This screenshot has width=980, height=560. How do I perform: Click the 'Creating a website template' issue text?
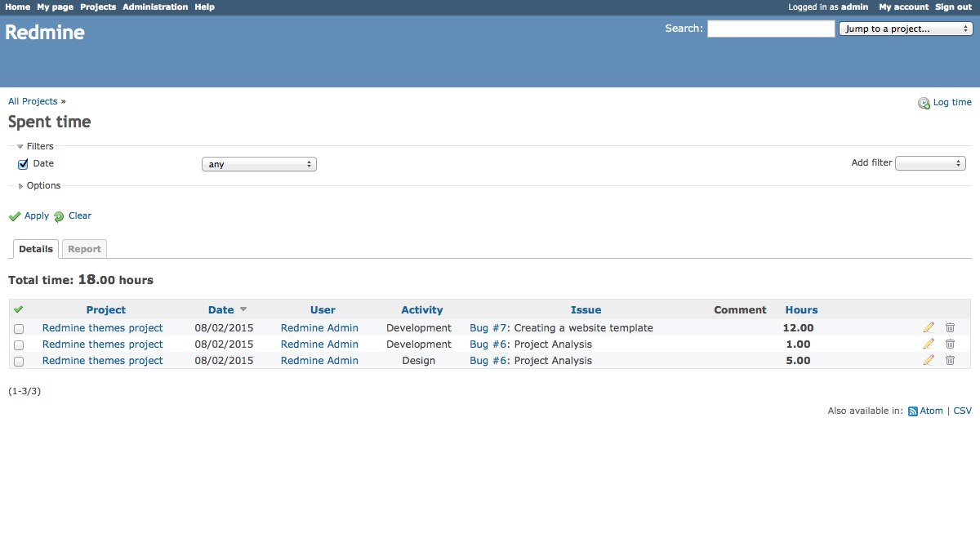(584, 328)
